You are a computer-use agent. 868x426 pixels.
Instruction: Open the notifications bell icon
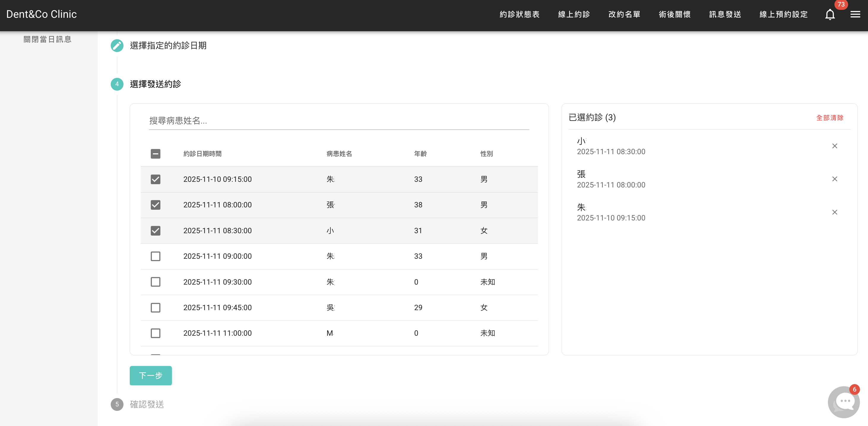(x=830, y=15)
